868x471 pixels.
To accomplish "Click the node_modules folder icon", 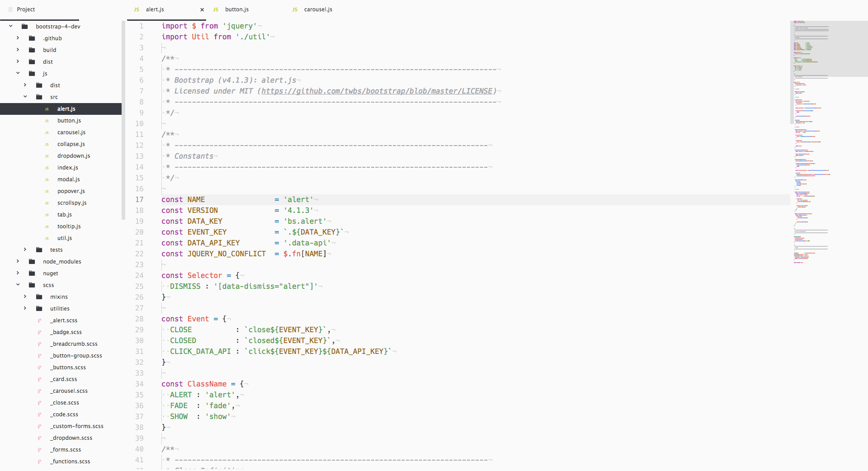I will (x=32, y=262).
